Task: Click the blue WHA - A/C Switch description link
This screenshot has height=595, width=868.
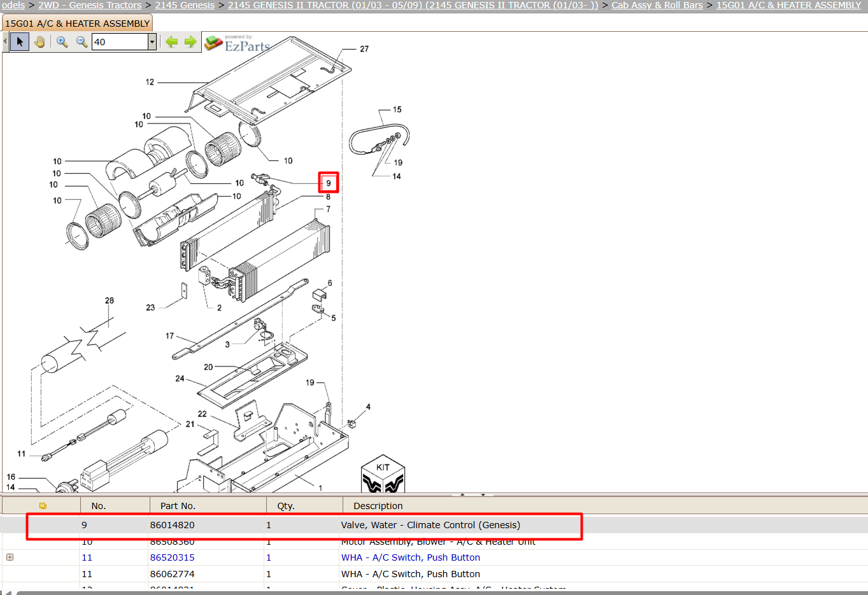Action: pyautogui.click(x=411, y=557)
